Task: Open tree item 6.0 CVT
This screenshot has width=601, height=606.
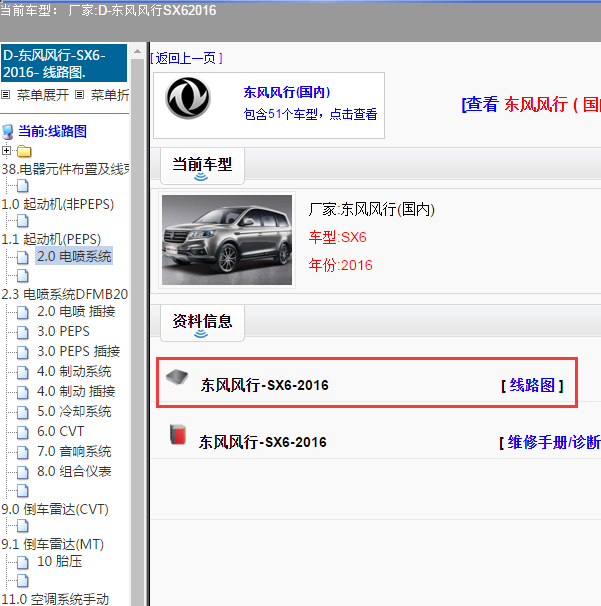Action: [61, 431]
